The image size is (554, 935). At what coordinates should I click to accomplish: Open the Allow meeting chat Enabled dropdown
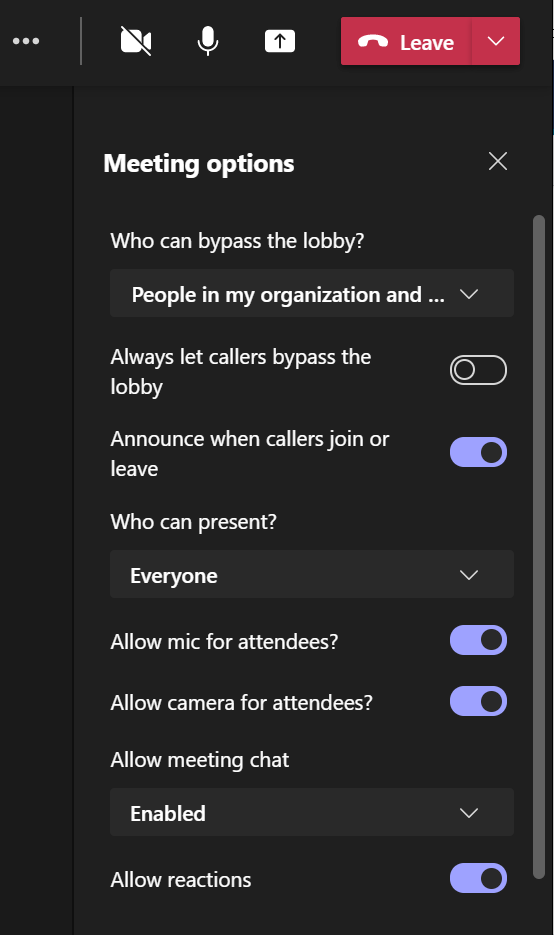click(312, 812)
